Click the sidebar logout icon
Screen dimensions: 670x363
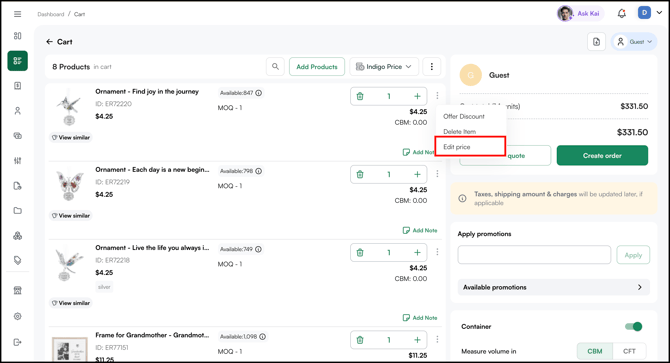18,342
